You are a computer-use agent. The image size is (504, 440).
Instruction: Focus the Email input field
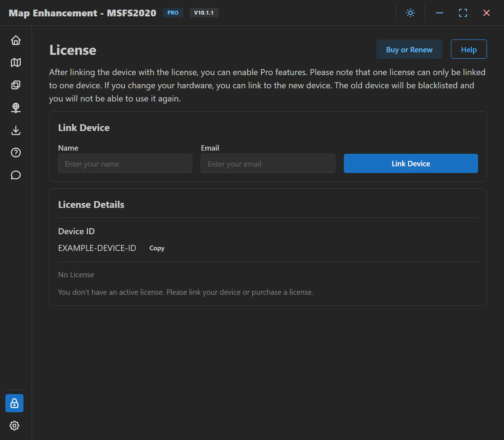click(x=268, y=163)
